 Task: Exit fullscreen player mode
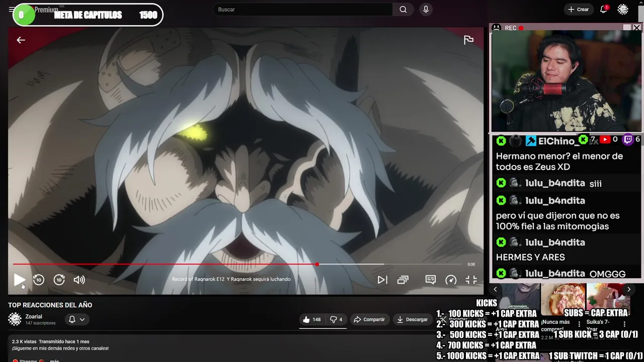pyautogui.click(x=471, y=280)
